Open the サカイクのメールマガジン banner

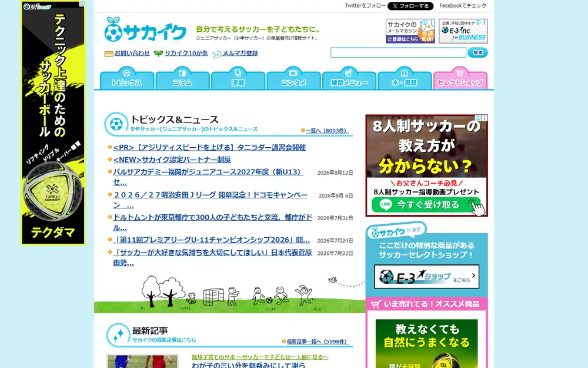(x=410, y=31)
